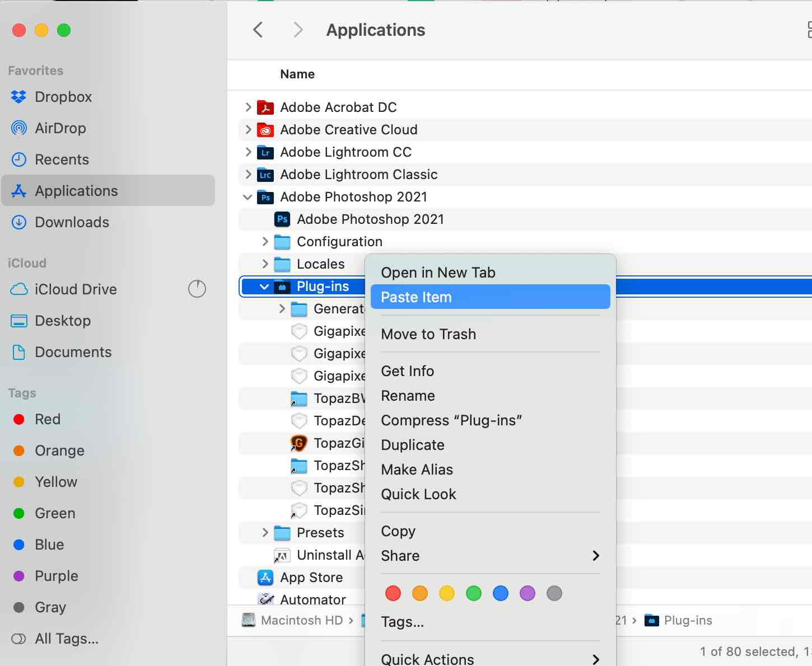Sort by the Name column header
Viewport: 812px width, 666px height.
click(297, 74)
